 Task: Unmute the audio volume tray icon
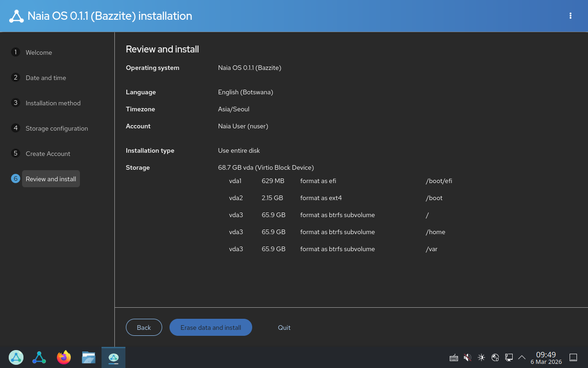click(x=468, y=357)
